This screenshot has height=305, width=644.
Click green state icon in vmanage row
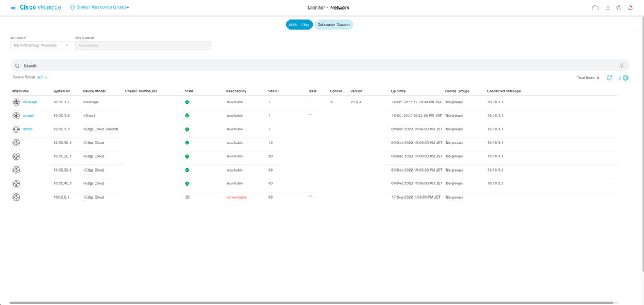[x=187, y=102]
